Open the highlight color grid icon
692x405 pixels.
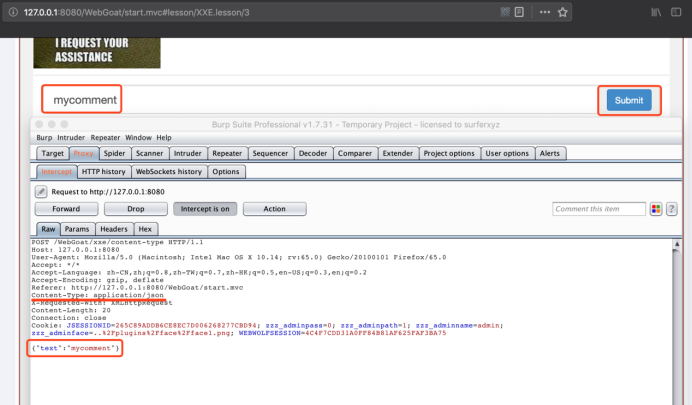pyautogui.click(x=656, y=209)
